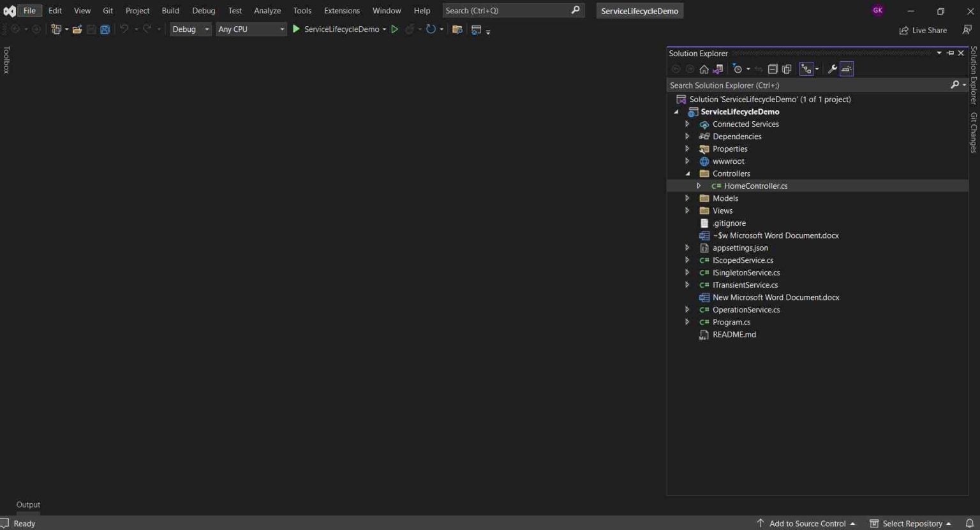Click Select Repository in status bar

911,523
